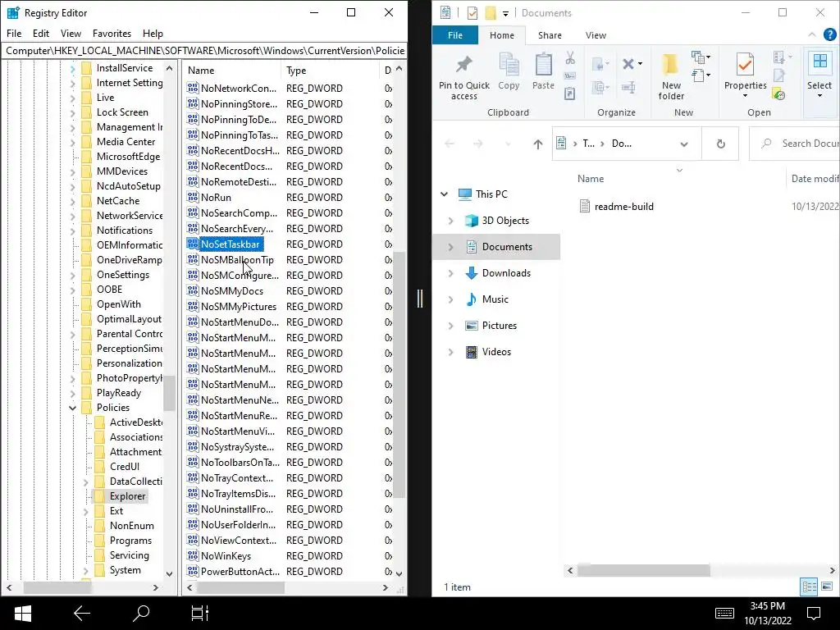Create a New folder from the ribbon
This screenshot has height=630, width=840.
[671, 76]
